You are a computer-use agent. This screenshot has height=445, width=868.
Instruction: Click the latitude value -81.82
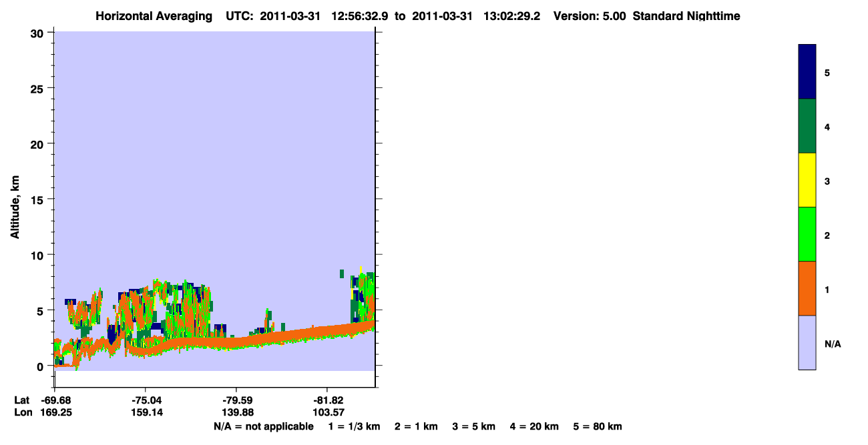pos(328,400)
